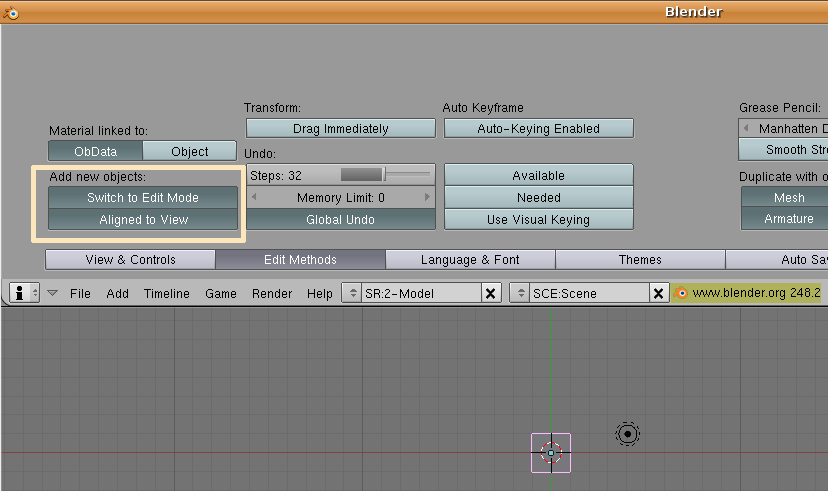The height and width of the screenshot is (491, 828).
Task: Click the 3D cursor at the cube
Action: (551, 452)
